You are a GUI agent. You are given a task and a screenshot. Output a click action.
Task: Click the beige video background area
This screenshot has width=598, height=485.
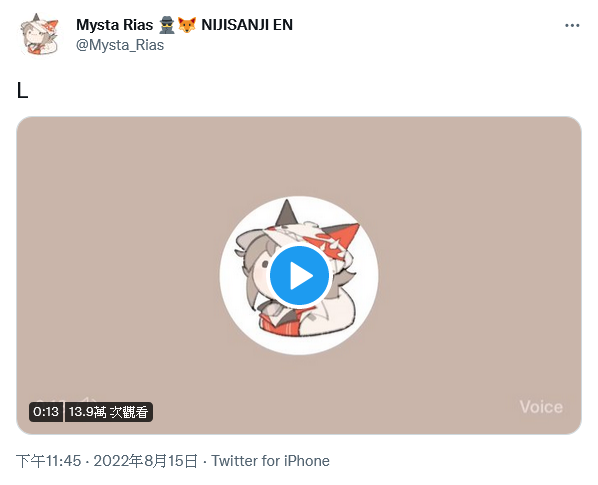[114, 229]
